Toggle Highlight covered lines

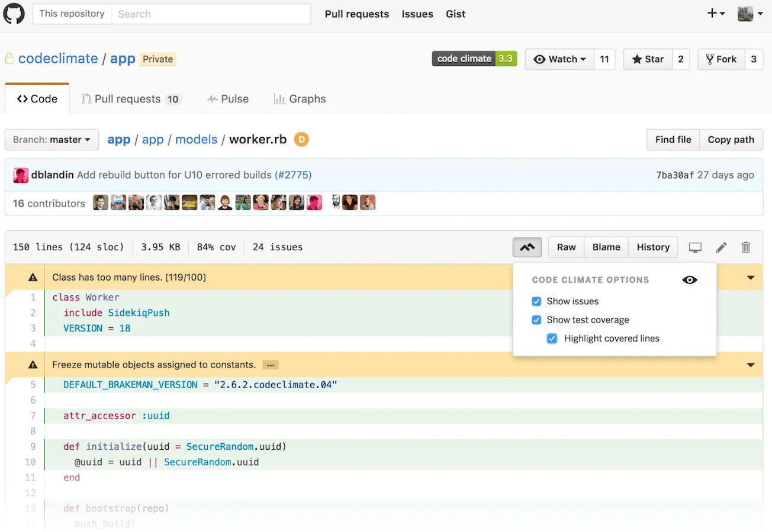pos(552,338)
